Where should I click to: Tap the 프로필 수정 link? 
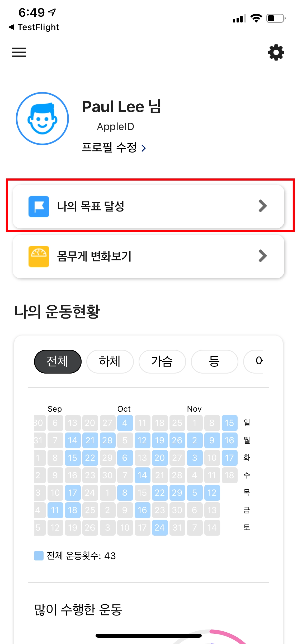point(109,148)
